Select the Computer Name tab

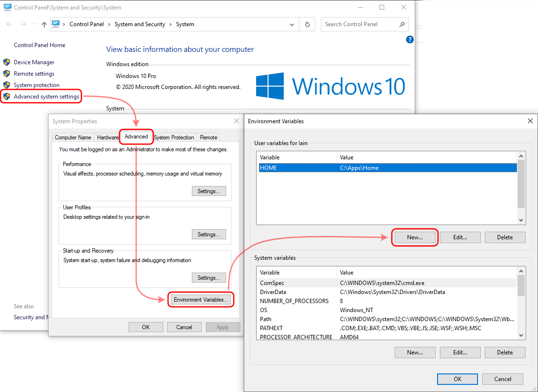73,137
